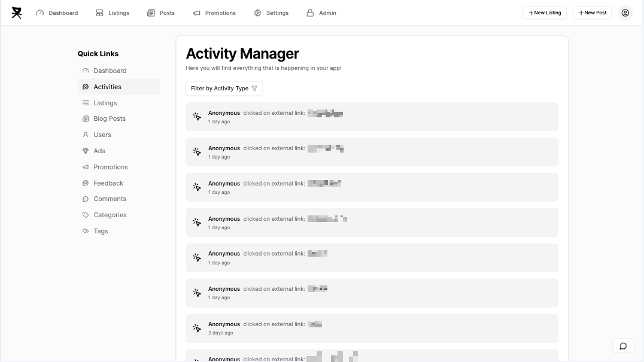Open the user profile avatar icon
Viewport: 644px width, 362px height.
click(x=625, y=13)
